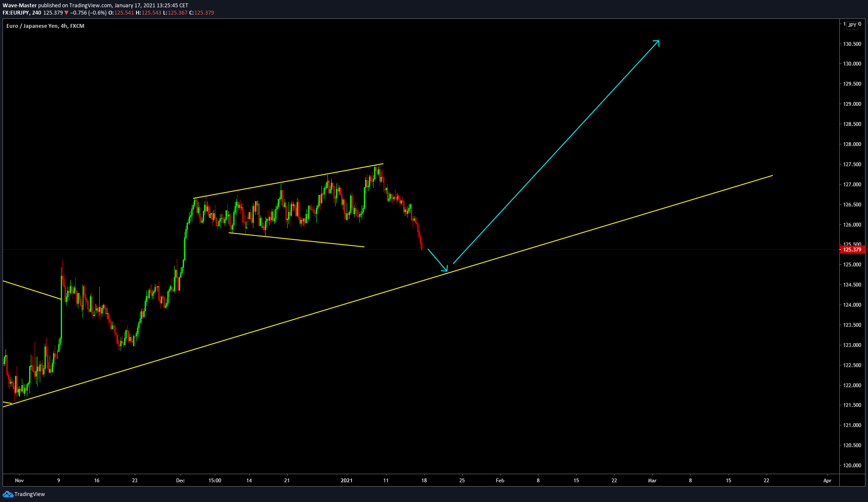Click the low value L:125.367
The width and height of the screenshot is (868, 502).
[175, 13]
